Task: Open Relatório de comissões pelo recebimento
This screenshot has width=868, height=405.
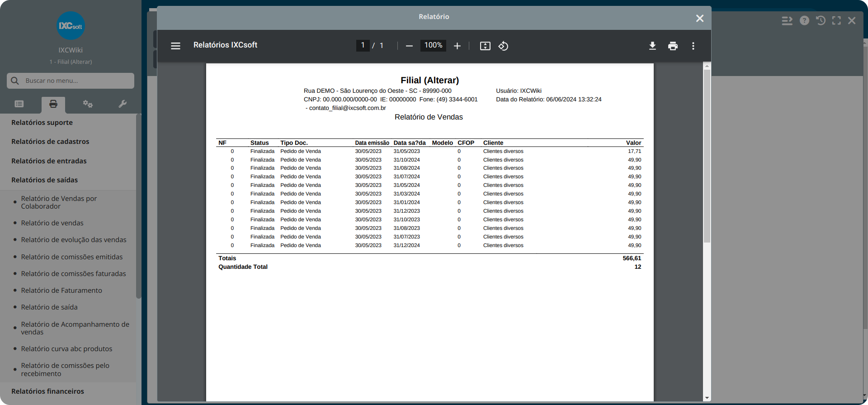Action: pos(65,370)
